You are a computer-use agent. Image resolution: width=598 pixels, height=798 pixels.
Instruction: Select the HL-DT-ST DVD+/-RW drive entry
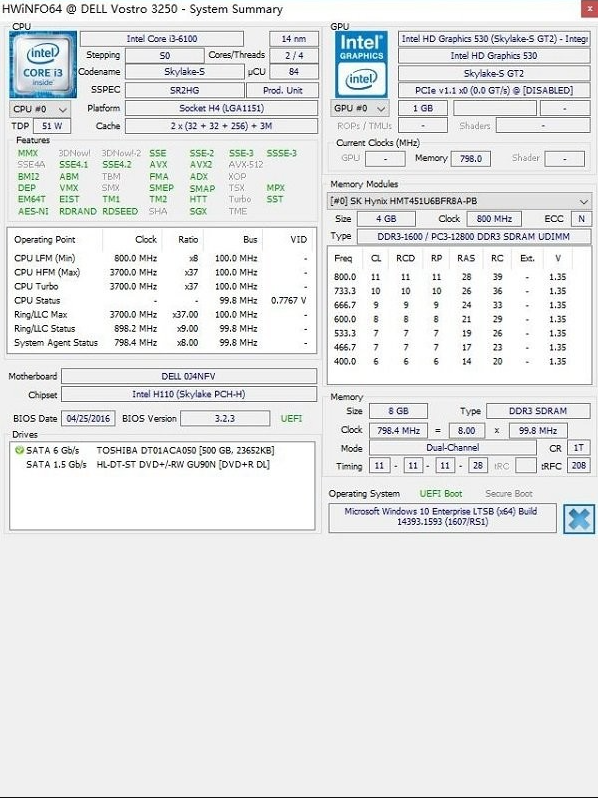(x=183, y=464)
